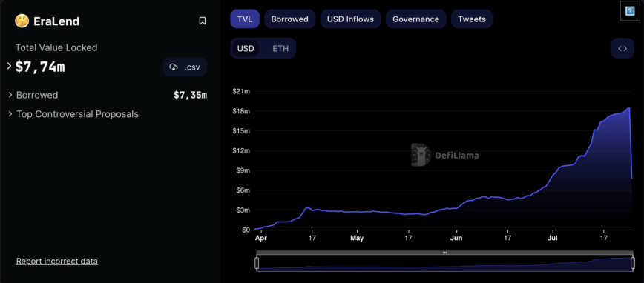Click the $3m axis label
This screenshot has width=644, height=283.
(x=243, y=210)
